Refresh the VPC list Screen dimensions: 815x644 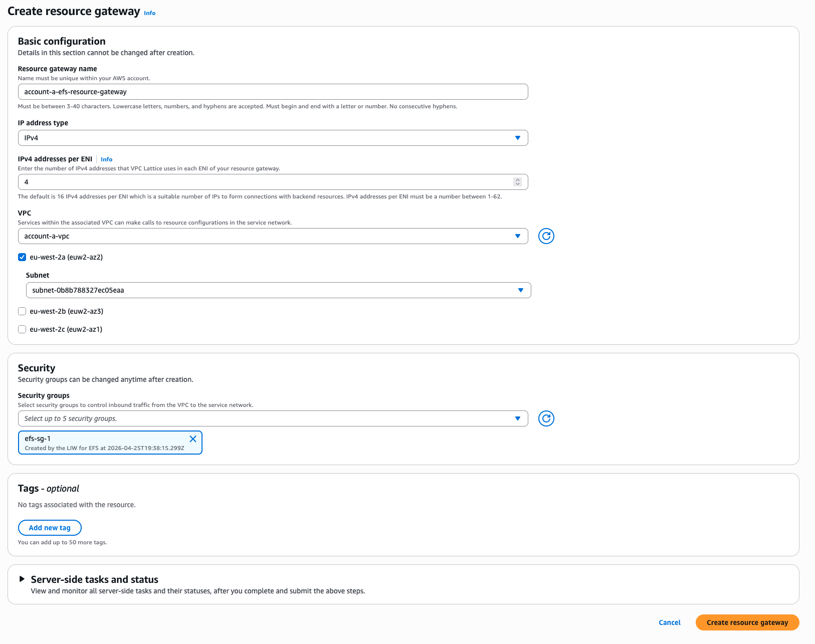[x=546, y=236]
